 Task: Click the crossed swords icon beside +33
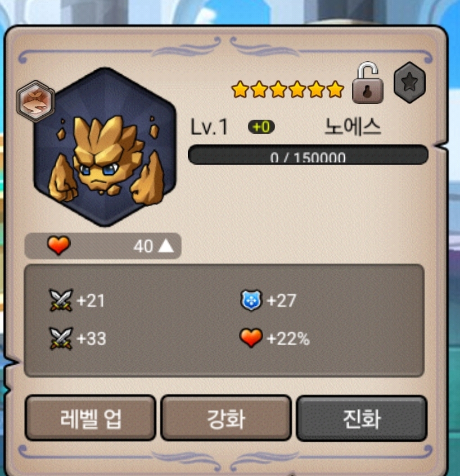click(61, 338)
